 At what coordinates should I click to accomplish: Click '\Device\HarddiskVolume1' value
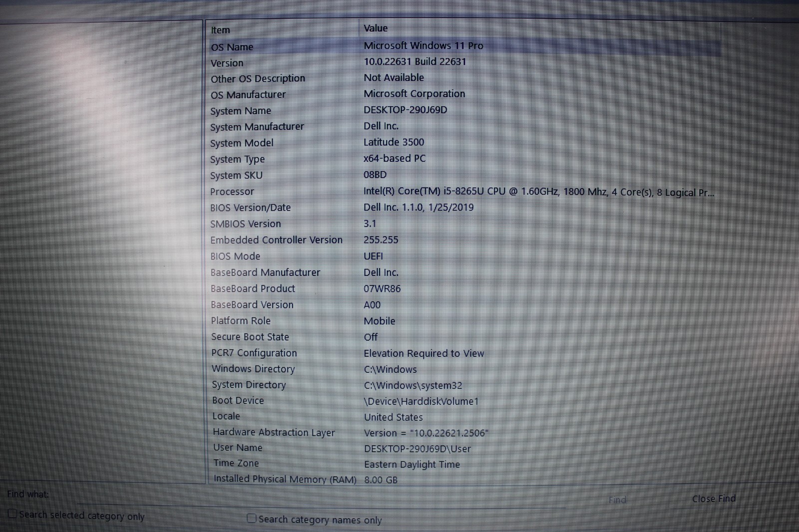(421, 401)
